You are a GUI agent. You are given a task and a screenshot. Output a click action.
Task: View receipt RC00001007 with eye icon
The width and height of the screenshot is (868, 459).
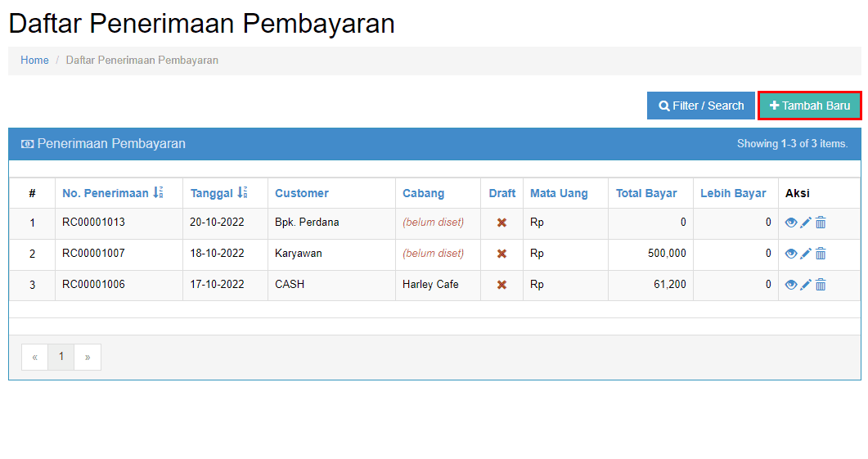(x=791, y=254)
